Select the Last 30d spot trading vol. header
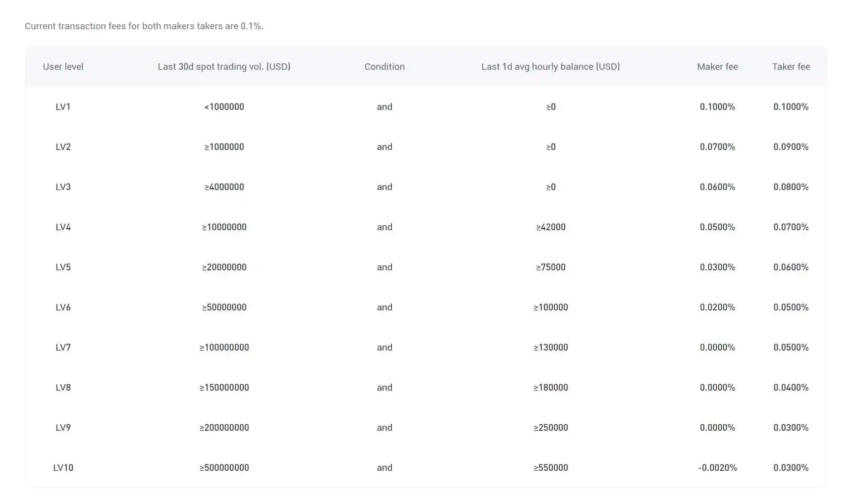This screenshot has height=504, width=848. 224,66
